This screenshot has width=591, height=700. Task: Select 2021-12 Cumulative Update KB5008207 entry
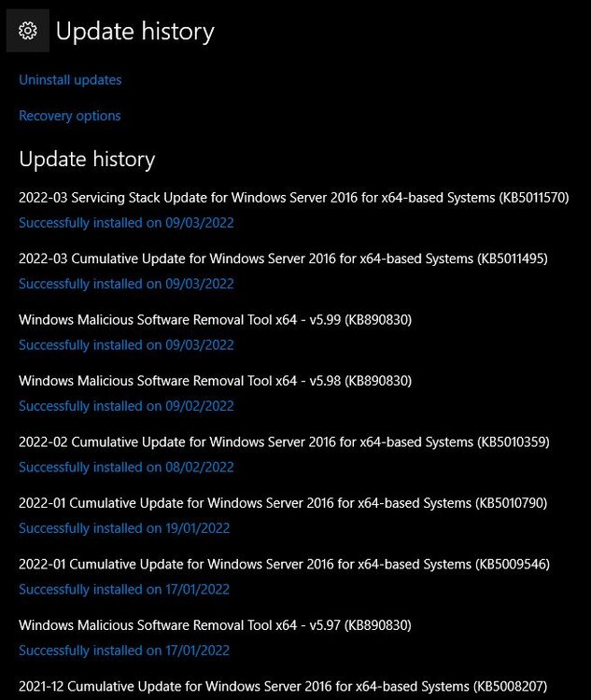pyautogui.click(x=283, y=687)
